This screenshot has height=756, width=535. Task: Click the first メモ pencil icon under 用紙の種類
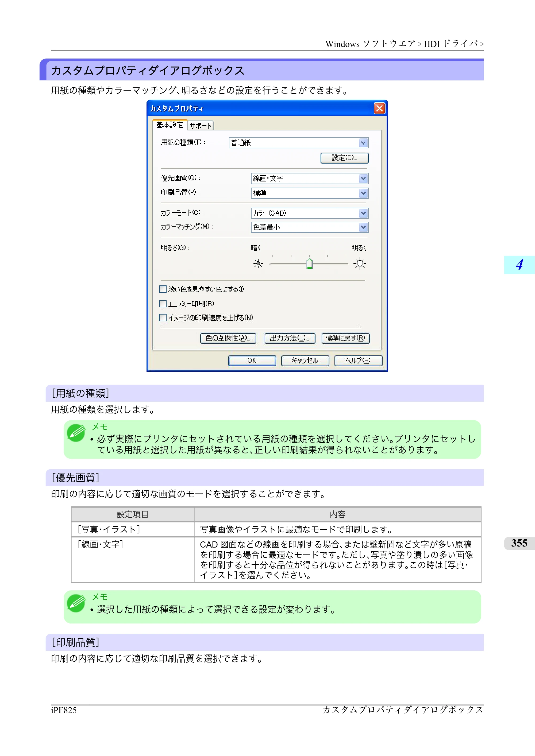pos(76,433)
